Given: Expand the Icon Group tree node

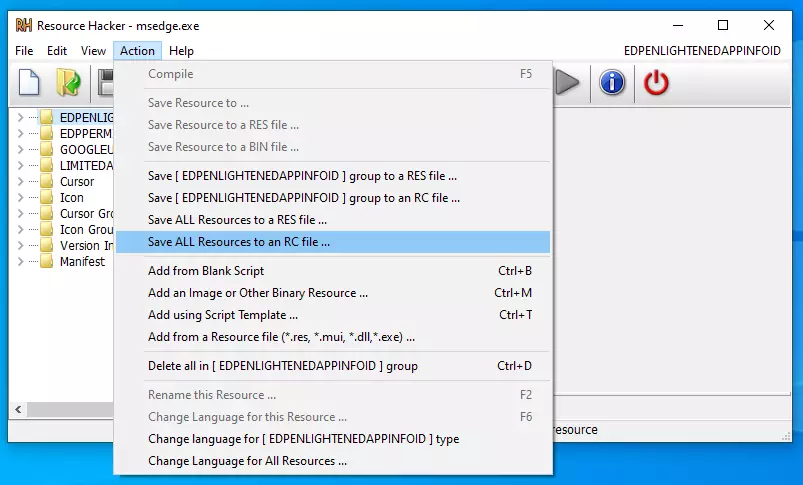Looking at the screenshot, I should coord(20,229).
